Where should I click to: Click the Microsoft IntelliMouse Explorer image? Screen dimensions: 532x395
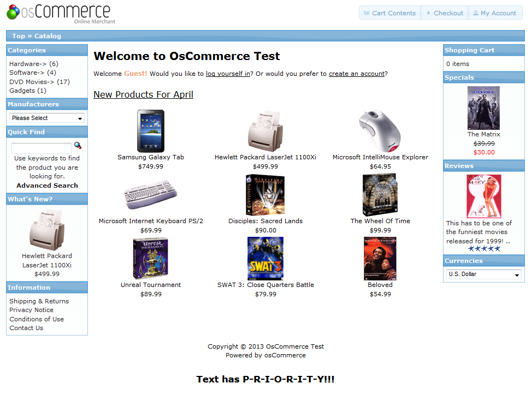click(380, 131)
